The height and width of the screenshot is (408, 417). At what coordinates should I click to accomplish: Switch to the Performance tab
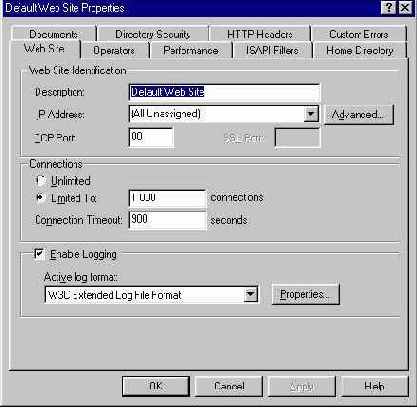pyautogui.click(x=191, y=50)
